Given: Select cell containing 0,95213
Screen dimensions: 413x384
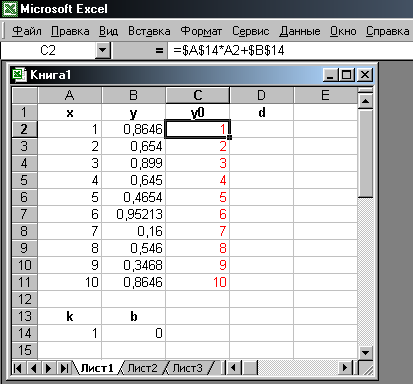Looking at the screenshot, I should tap(134, 214).
